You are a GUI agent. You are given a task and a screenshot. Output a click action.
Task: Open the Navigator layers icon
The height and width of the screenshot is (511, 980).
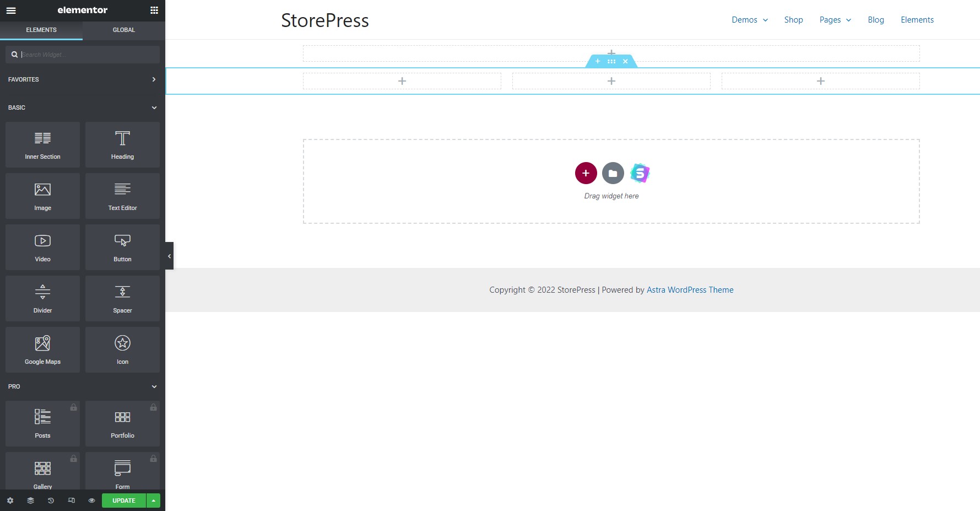pyautogui.click(x=30, y=501)
